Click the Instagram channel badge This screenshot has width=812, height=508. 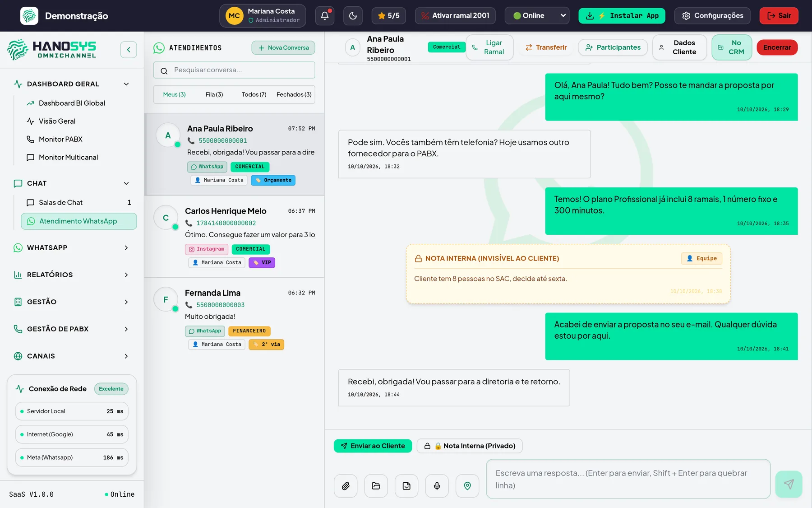(x=206, y=249)
